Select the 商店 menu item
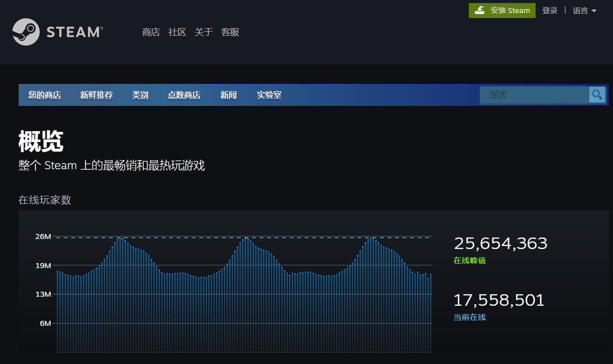The image size is (613, 364). 151,32
